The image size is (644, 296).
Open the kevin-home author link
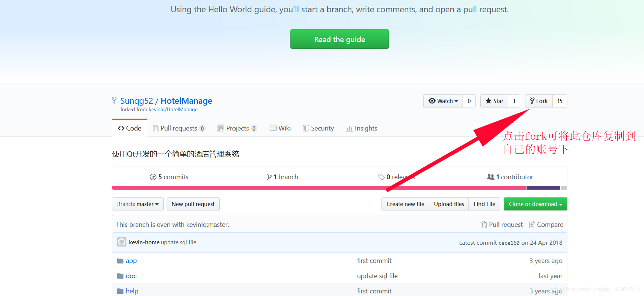click(144, 242)
